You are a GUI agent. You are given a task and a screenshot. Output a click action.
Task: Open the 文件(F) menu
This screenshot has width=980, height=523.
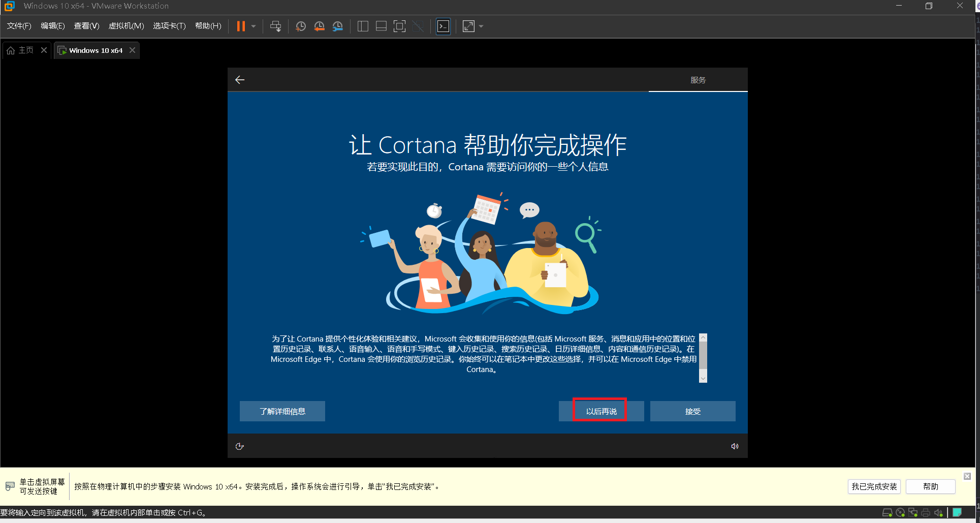[x=19, y=26]
